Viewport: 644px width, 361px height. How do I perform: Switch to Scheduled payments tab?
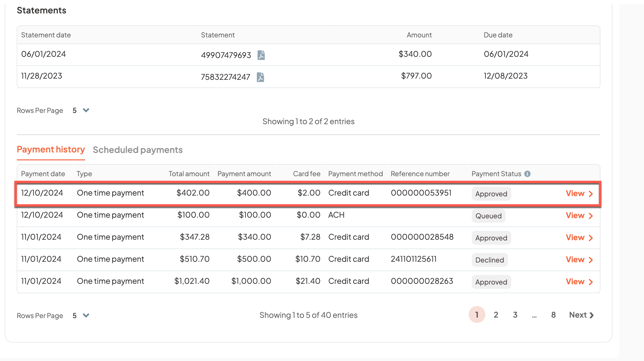[138, 150]
